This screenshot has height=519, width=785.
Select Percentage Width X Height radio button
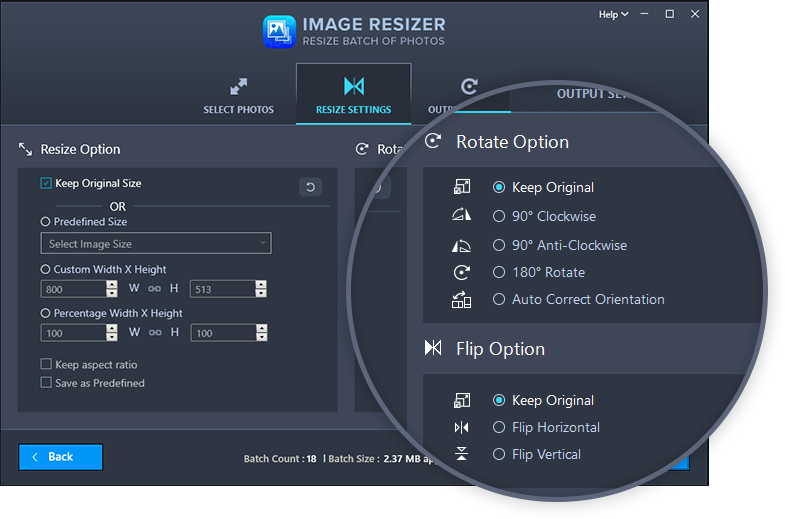(46, 313)
